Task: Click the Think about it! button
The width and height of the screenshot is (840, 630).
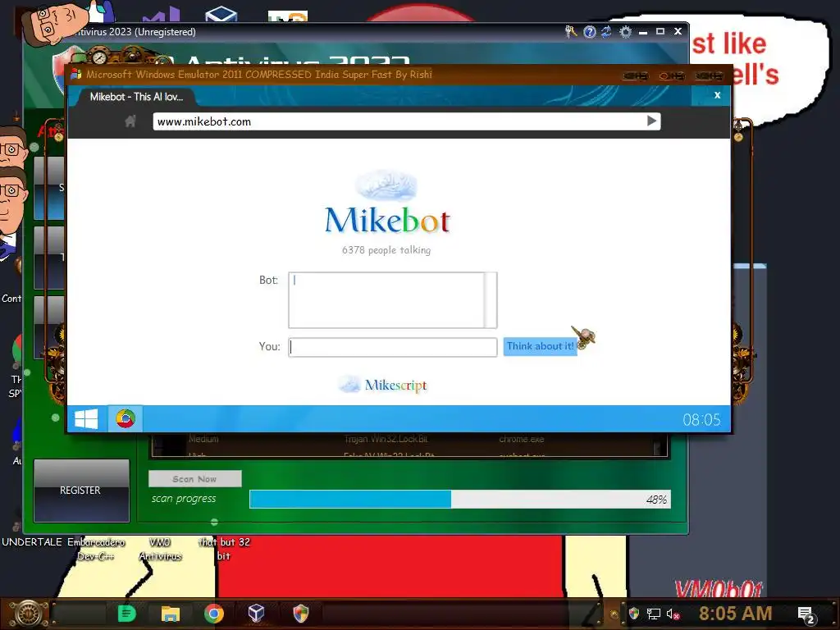Action: point(540,346)
